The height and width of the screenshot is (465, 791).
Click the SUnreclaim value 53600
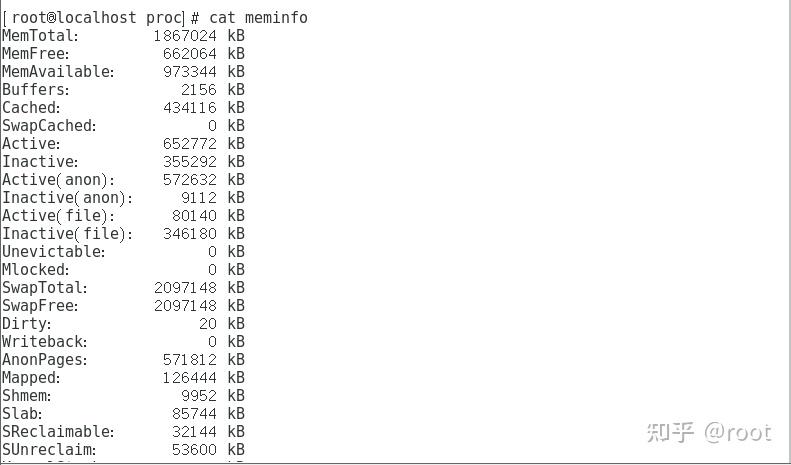(194, 449)
